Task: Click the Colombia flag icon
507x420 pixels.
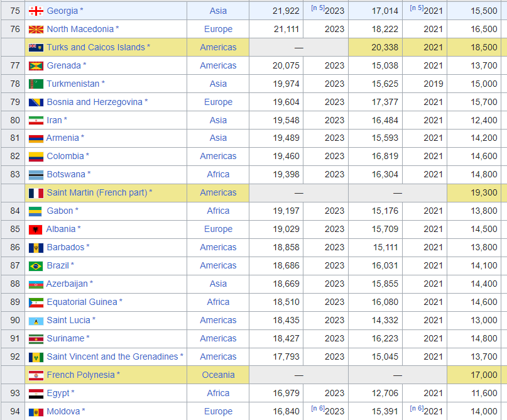Action: tap(36, 156)
